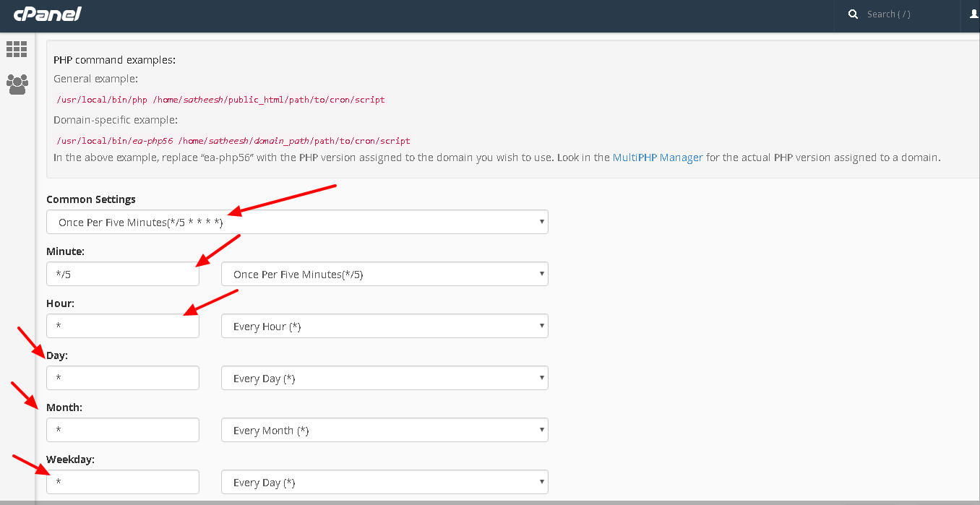
Task: Click the Weekday: label
Action: (x=71, y=459)
